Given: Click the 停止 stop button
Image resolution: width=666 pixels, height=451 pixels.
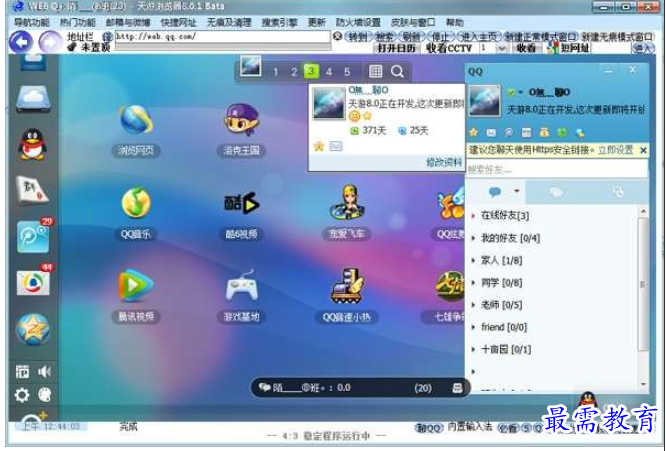Looking at the screenshot, I should [x=440, y=37].
